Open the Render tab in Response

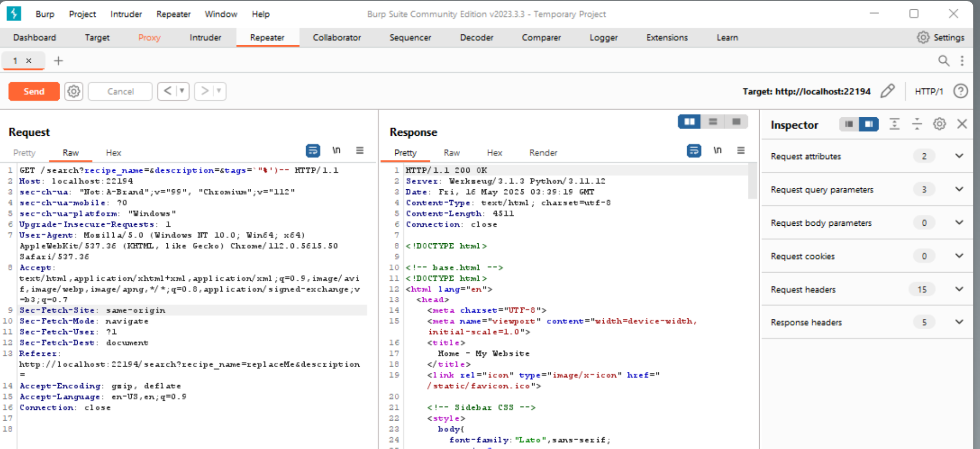543,153
